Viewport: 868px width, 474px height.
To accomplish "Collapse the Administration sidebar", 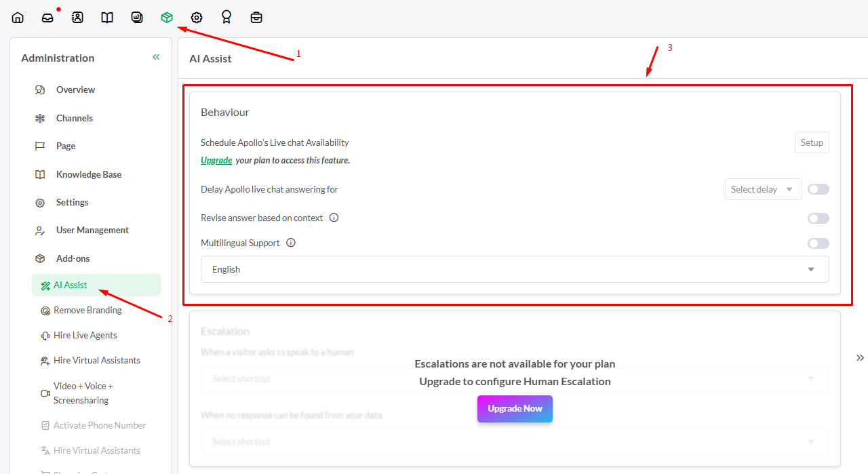I will [156, 58].
